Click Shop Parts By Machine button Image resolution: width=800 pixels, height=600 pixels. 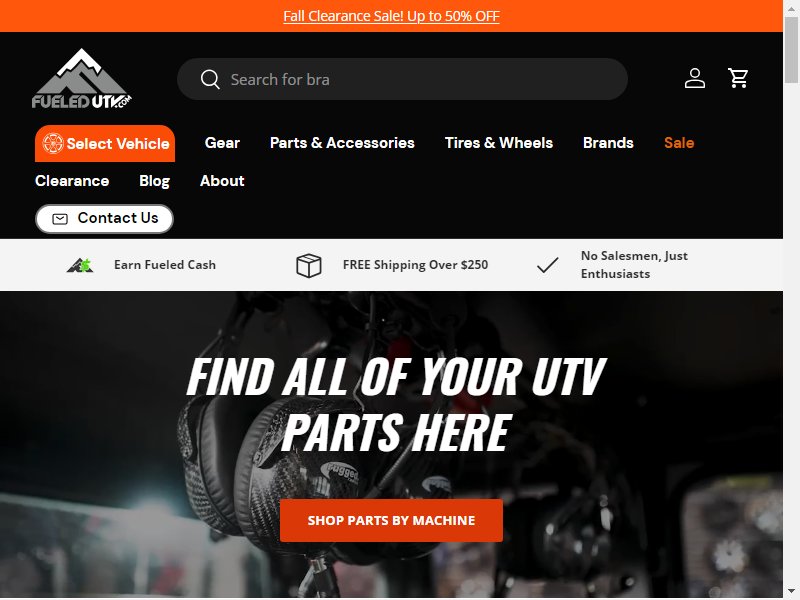click(391, 520)
